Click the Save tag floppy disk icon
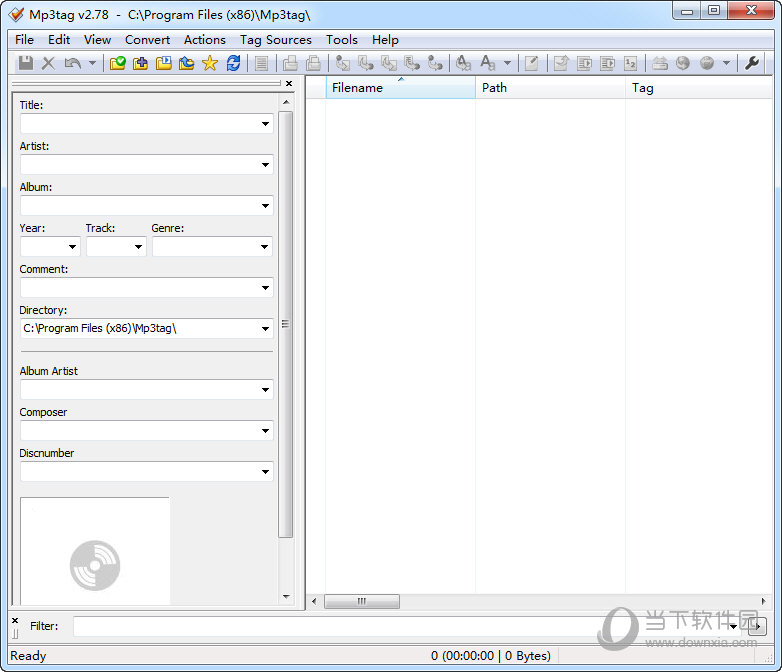 coord(25,63)
